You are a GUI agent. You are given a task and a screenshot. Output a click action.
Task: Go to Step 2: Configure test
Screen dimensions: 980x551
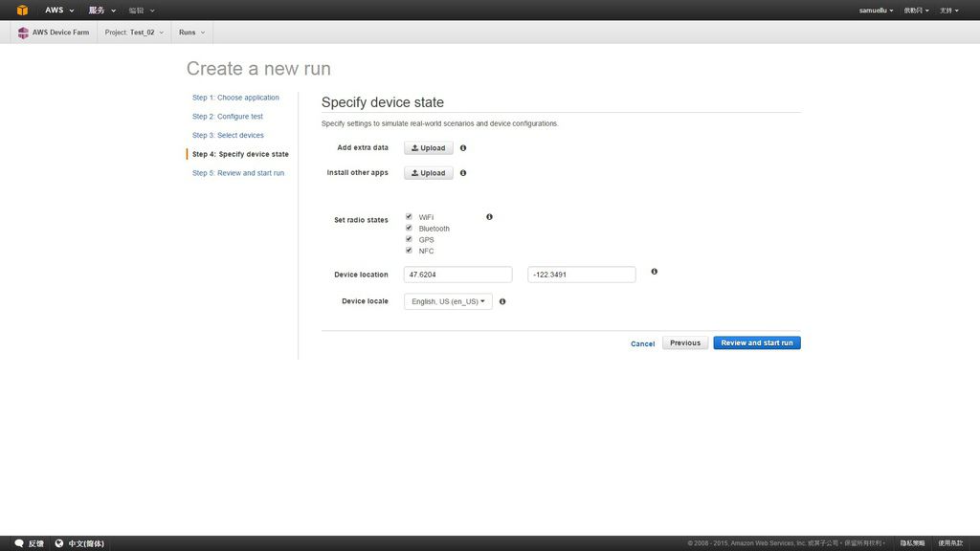(228, 116)
